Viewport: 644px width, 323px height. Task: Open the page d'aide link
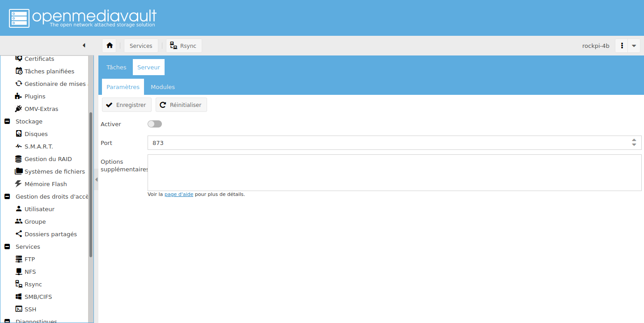coord(179,194)
